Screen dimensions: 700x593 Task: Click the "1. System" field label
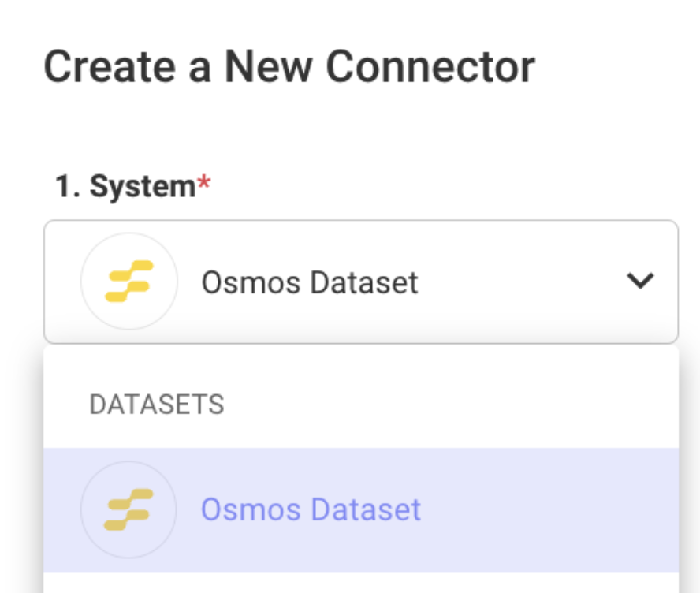[x=125, y=186]
